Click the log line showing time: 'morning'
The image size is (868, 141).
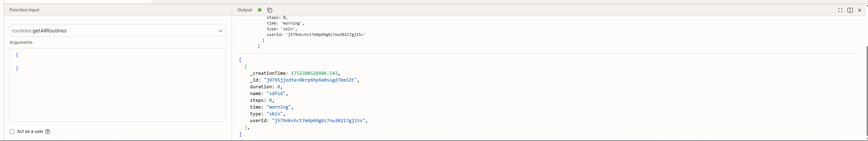(286, 23)
